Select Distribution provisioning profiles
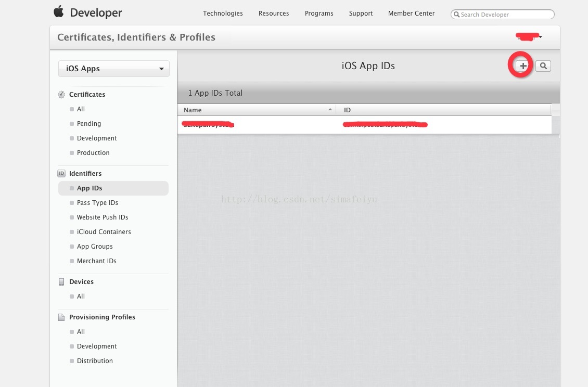 pos(95,361)
